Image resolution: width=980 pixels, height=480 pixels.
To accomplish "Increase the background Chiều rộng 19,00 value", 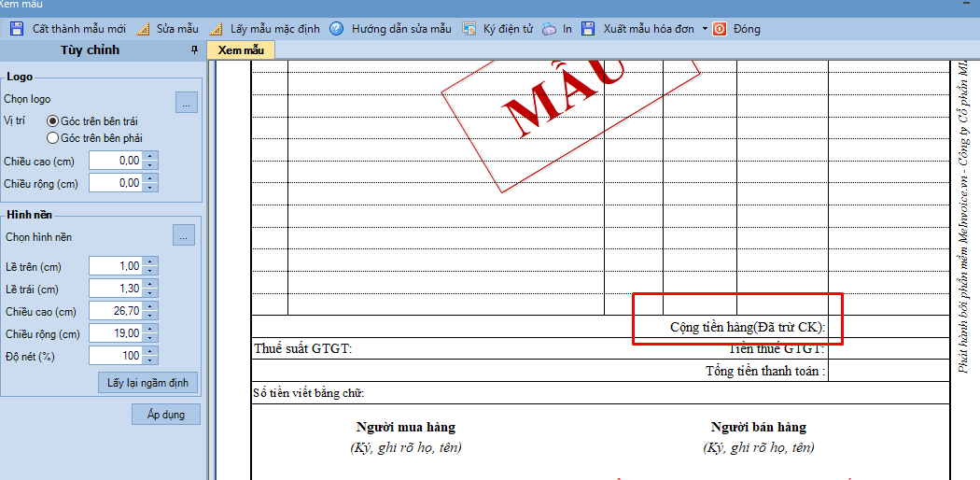I will pos(150,329).
